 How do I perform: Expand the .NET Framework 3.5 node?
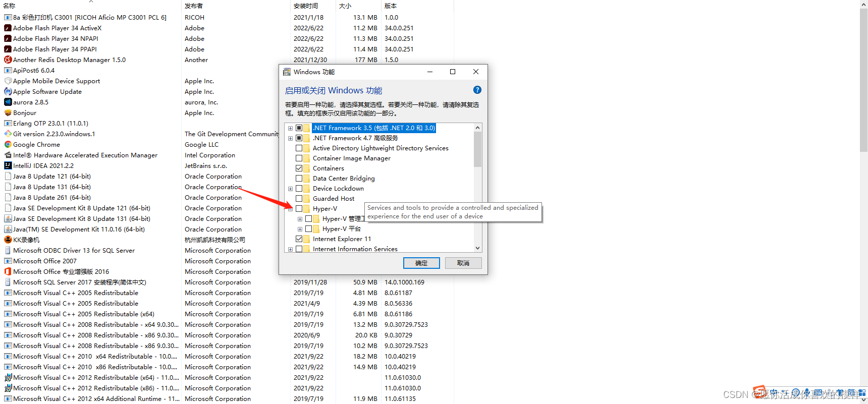[290, 128]
